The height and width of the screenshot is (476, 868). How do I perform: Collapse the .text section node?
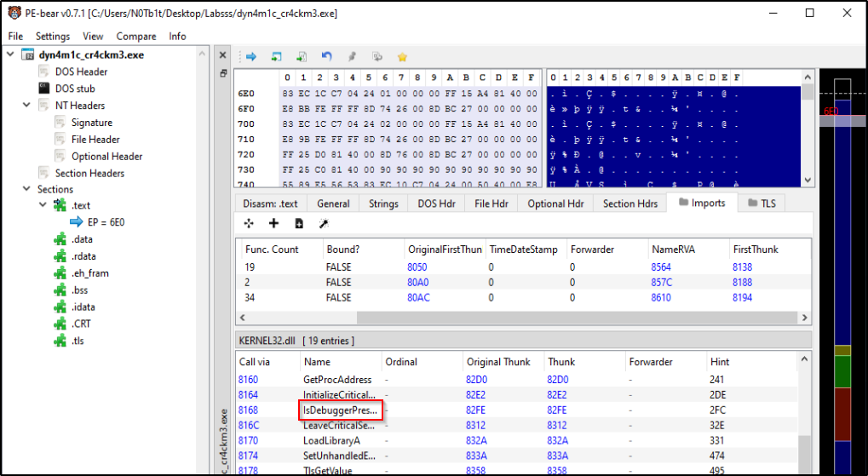click(x=43, y=205)
